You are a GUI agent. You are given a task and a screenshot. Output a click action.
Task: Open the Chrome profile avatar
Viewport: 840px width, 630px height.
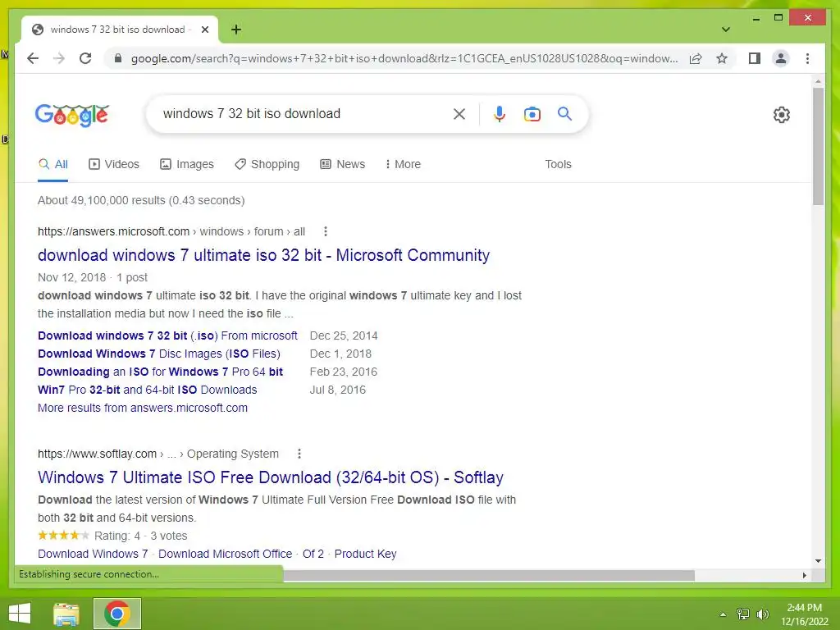click(x=781, y=58)
